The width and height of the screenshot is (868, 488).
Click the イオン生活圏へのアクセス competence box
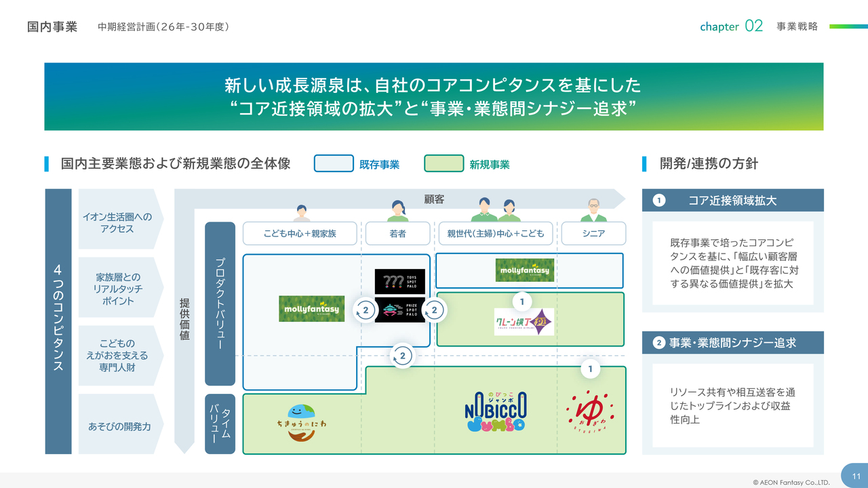click(117, 223)
